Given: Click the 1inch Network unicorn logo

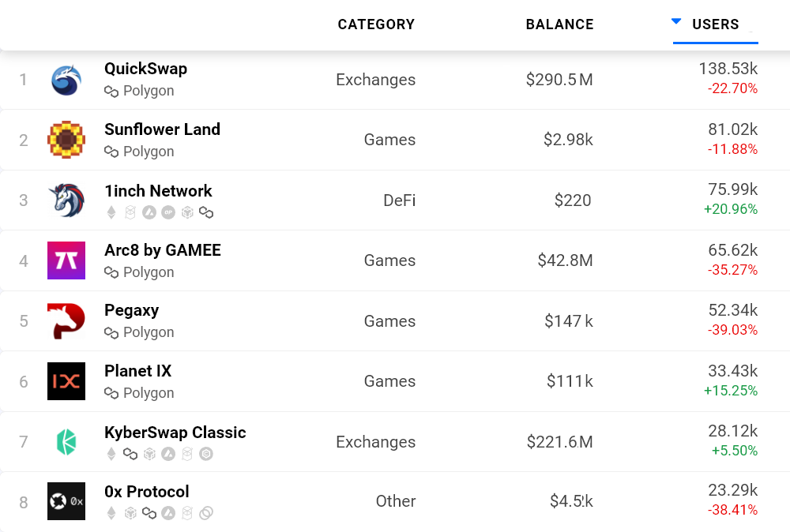Looking at the screenshot, I should click(66, 200).
